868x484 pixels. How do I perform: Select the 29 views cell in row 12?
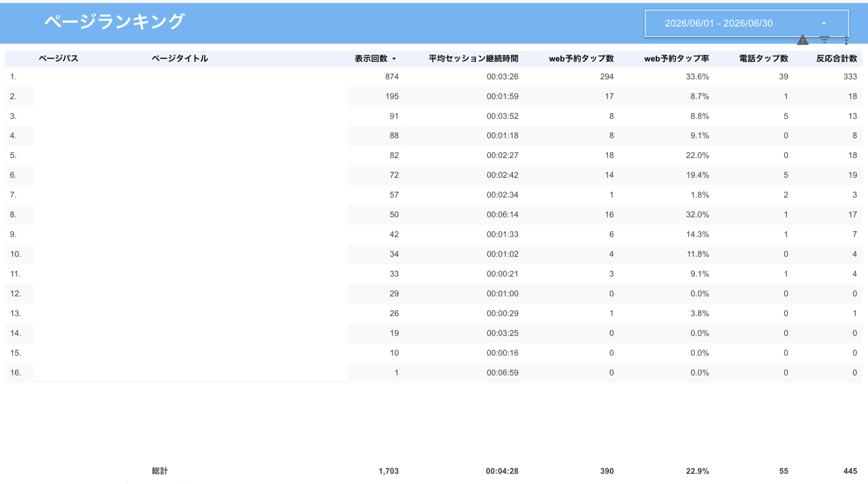pyautogui.click(x=394, y=293)
